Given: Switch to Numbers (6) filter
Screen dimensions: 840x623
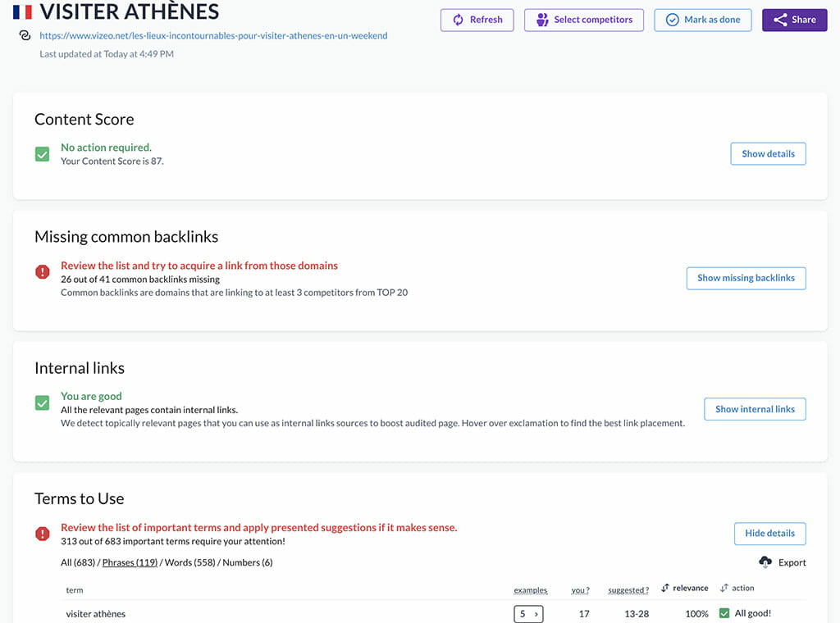Looking at the screenshot, I should (x=247, y=562).
